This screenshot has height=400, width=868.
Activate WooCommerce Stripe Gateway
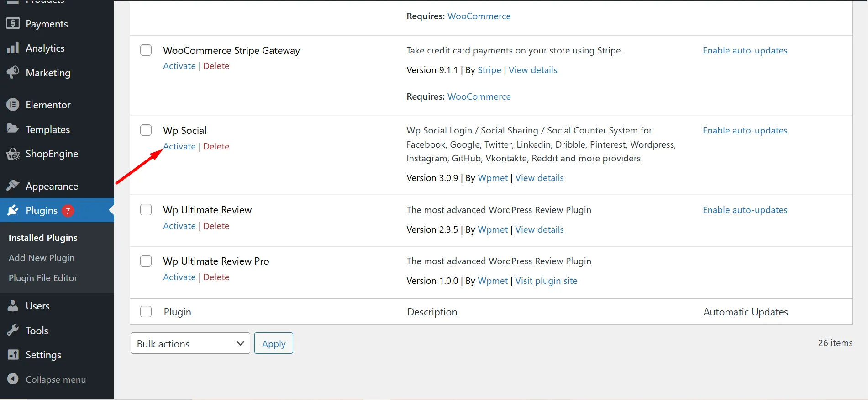tap(179, 66)
